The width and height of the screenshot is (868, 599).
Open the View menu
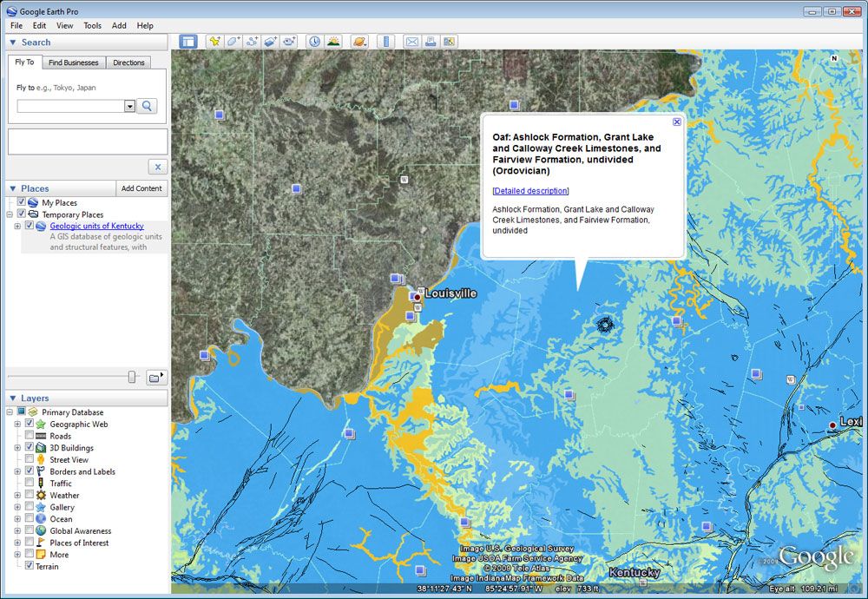pyautogui.click(x=65, y=25)
